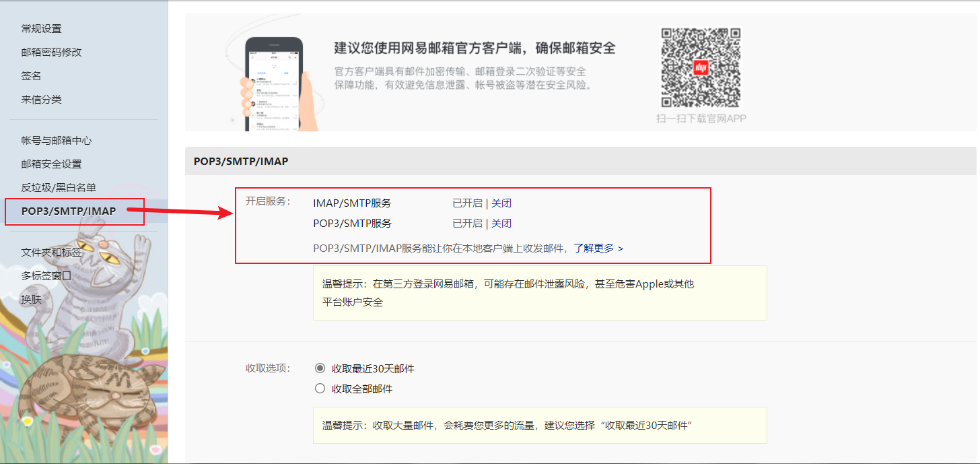Screen dimensions: 980x464
Task: Open 常规设置 in the sidebar
Action: coord(41,28)
